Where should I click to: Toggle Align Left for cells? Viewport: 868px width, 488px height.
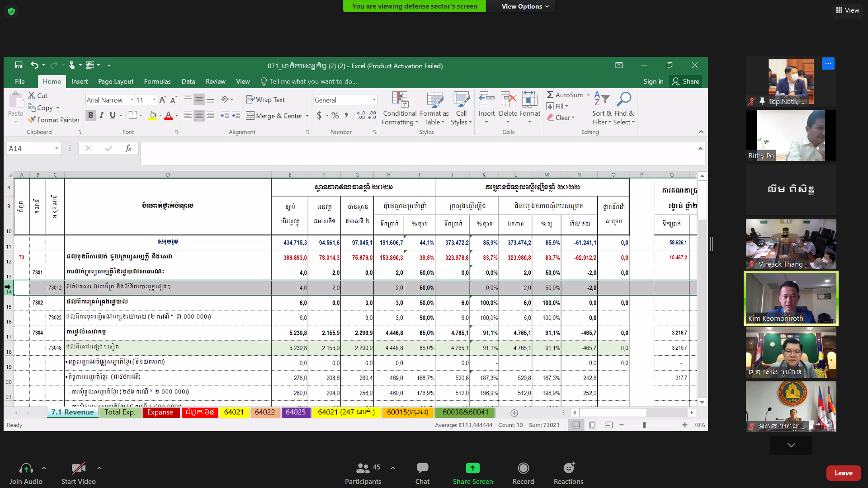click(x=188, y=116)
